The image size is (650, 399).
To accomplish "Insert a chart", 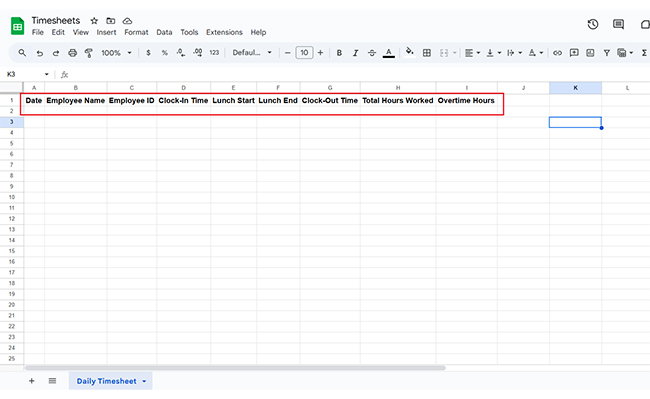I will coord(590,53).
